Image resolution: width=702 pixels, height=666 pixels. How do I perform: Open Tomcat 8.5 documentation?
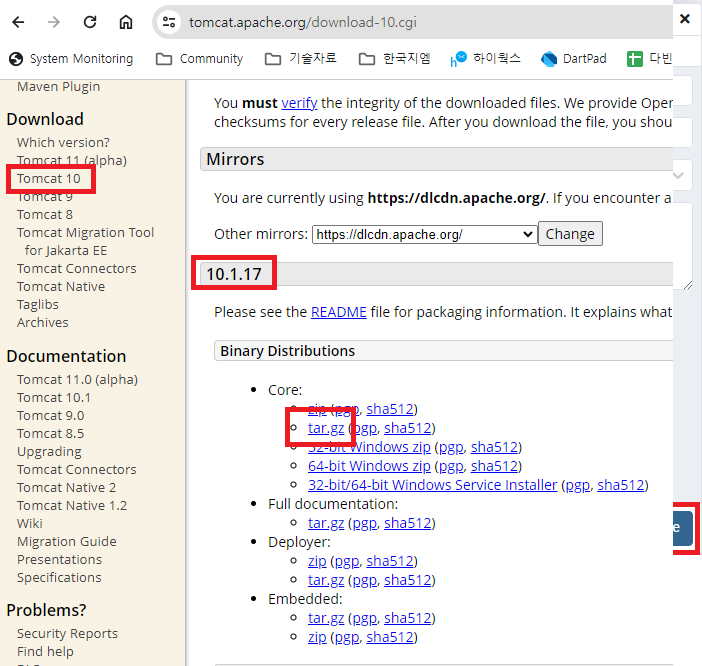51,433
